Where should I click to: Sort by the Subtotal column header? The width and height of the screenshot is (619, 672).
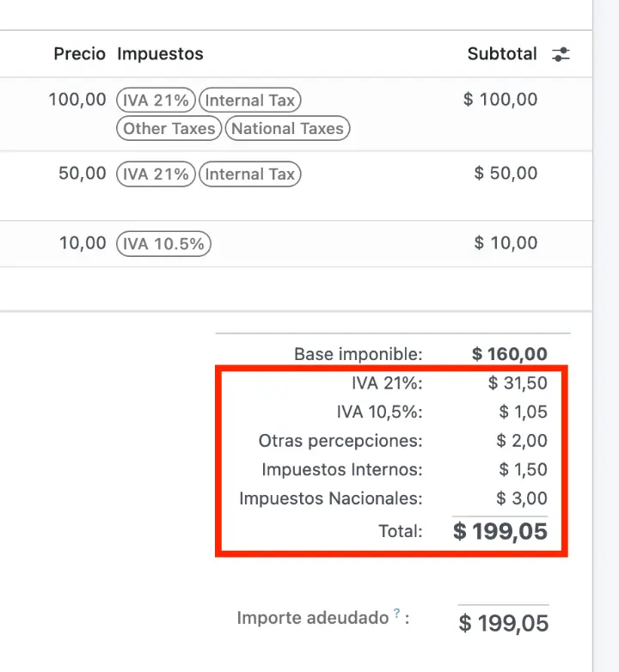coord(502,54)
